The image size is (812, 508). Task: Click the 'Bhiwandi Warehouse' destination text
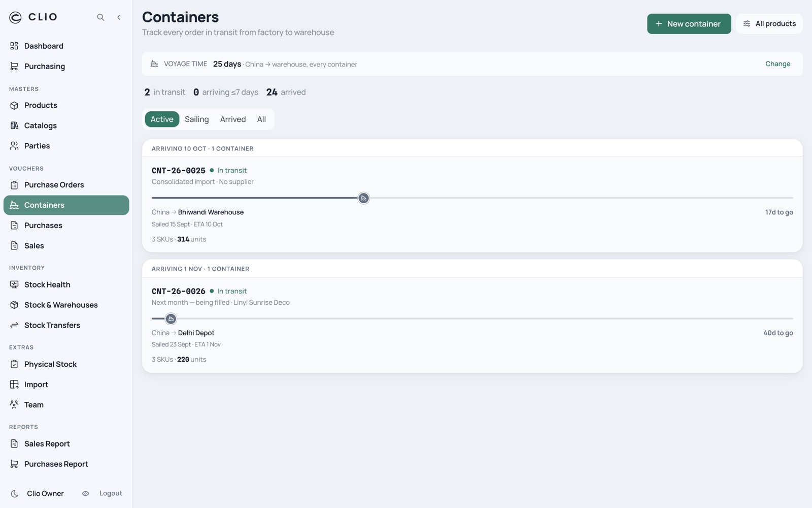pyautogui.click(x=211, y=212)
